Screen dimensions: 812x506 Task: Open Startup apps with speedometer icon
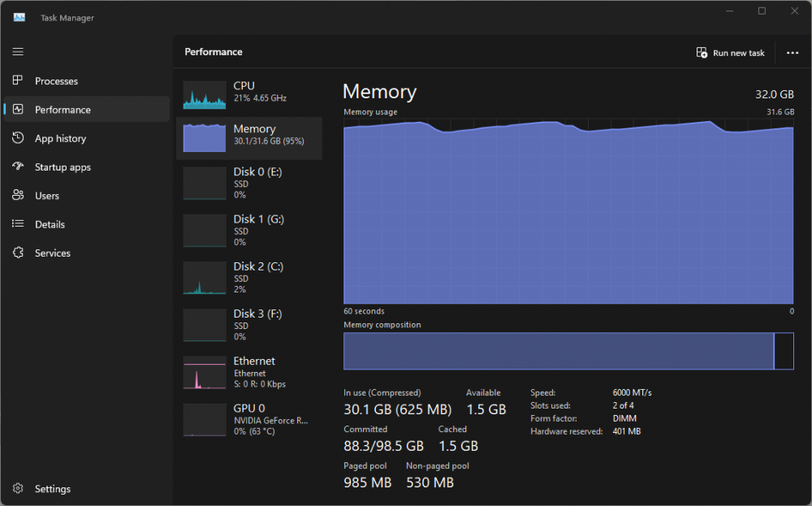point(18,167)
